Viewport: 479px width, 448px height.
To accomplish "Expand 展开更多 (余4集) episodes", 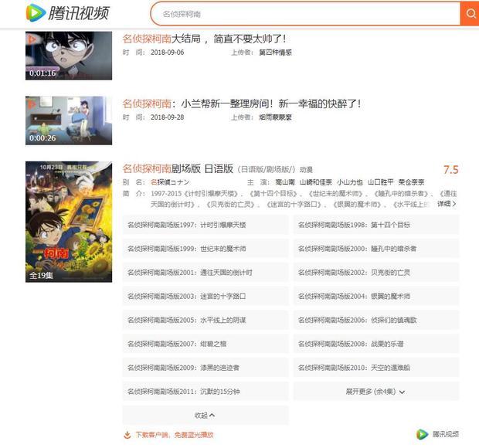I will point(376,392).
